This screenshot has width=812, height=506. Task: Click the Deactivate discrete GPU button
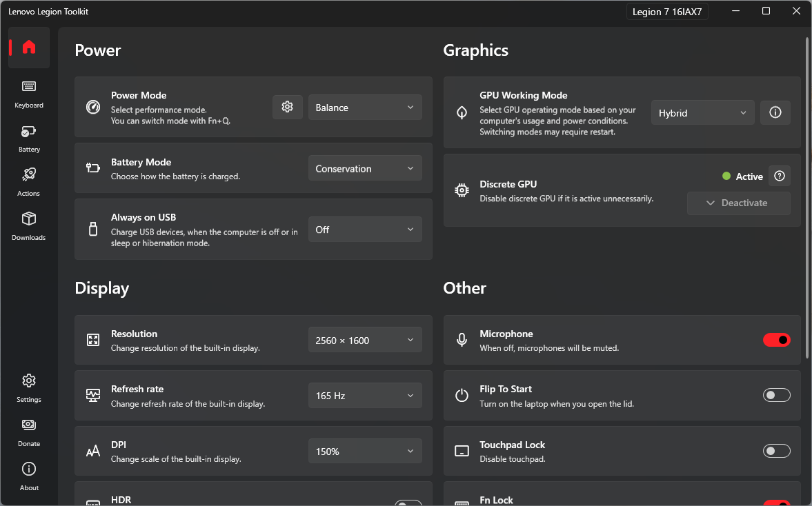[738, 203]
